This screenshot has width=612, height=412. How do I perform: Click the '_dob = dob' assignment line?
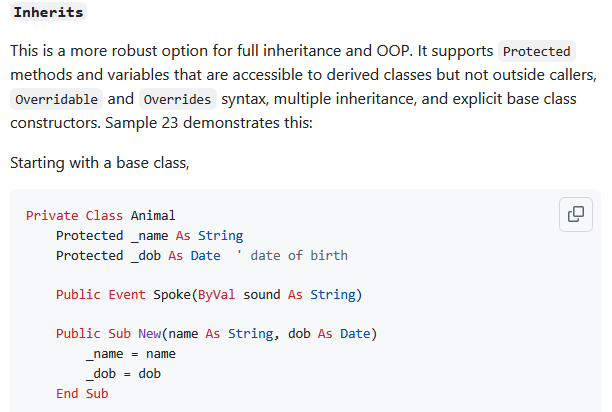(x=108, y=373)
